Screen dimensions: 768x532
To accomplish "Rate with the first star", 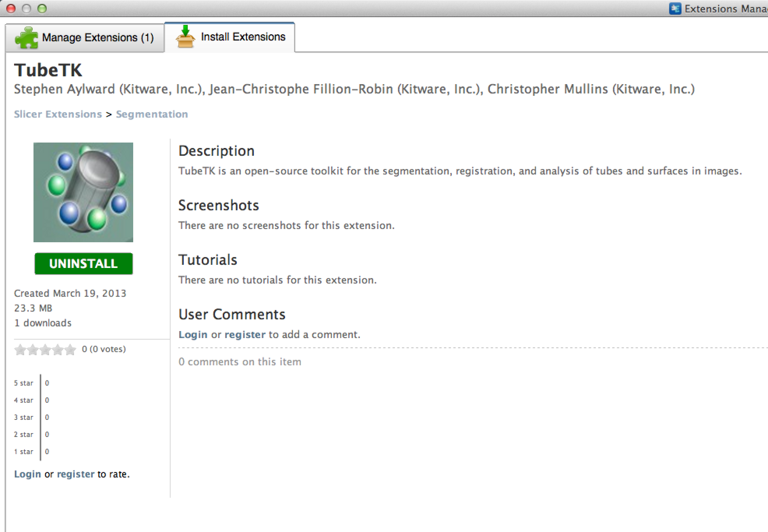I will pyautogui.click(x=20, y=350).
